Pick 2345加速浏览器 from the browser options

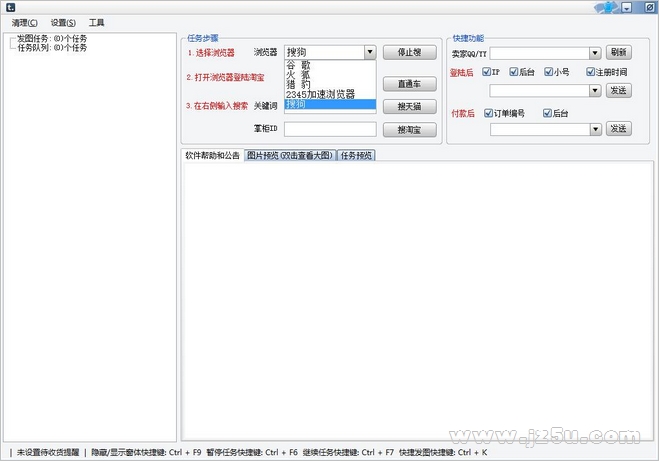[321, 95]
